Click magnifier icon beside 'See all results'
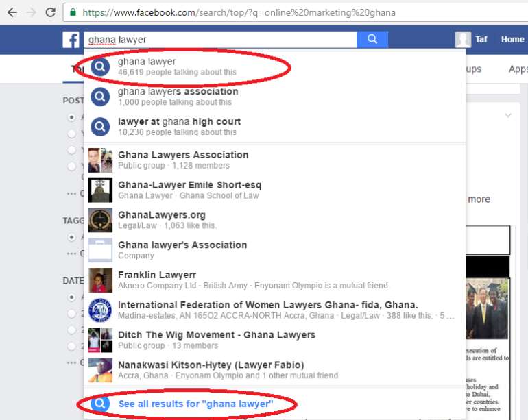This screenshot has width=528, height=420. pyautogui.click(x=100, y=403)
